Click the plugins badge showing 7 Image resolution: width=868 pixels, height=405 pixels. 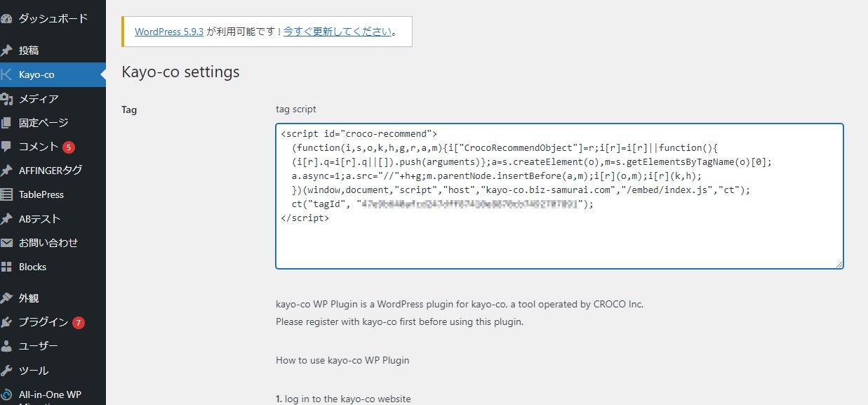tap(78, 323)
